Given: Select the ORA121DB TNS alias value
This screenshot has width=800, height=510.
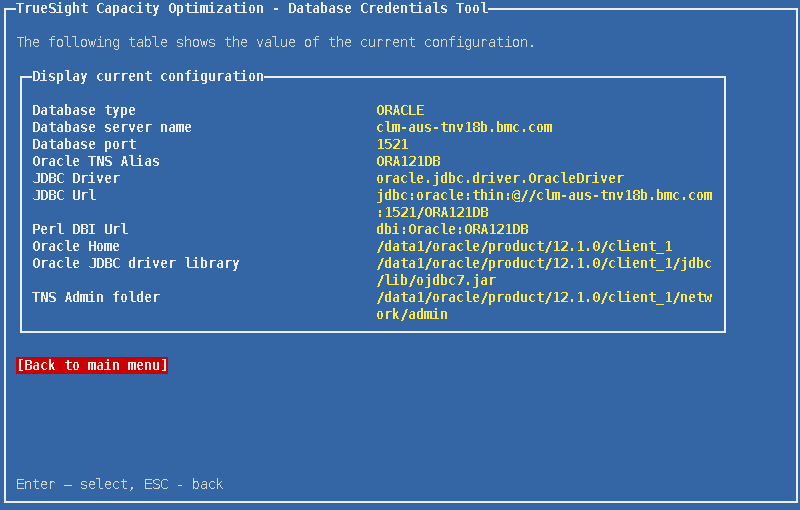Looking at the screenshot, I should click(x=408, y=161).
